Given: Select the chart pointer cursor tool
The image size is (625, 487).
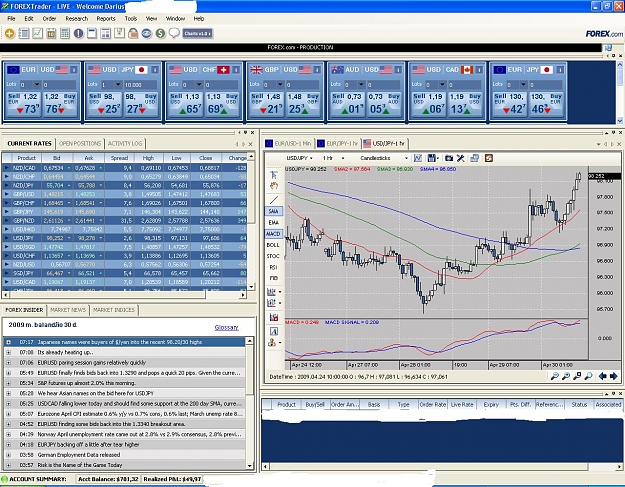Looking at the screenshot, I should 273,175.
